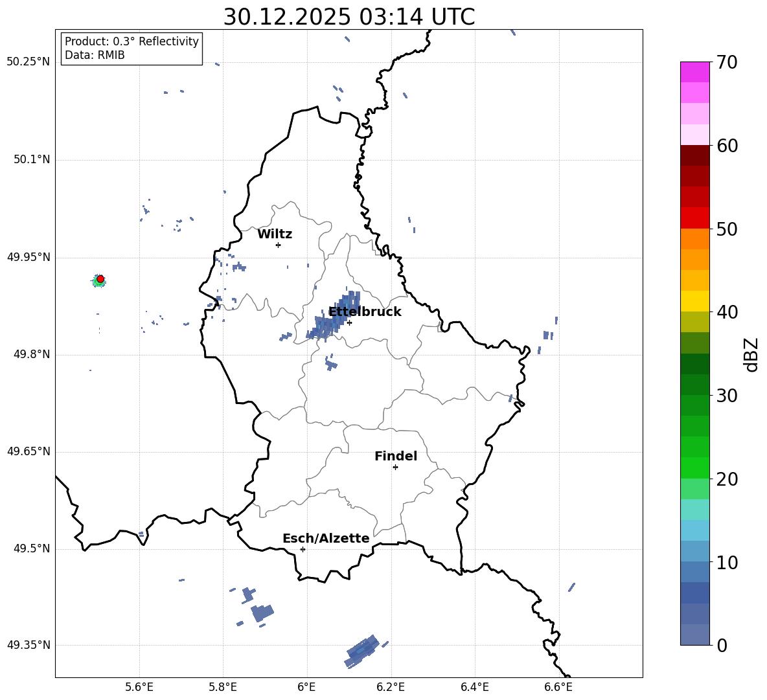Click the colorbar value 70
Screen dimensions: 767x700
coord(727,62)
